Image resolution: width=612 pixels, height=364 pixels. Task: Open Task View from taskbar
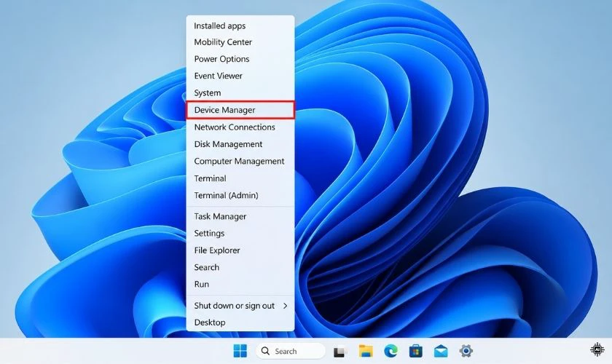(x=340, y=351)
